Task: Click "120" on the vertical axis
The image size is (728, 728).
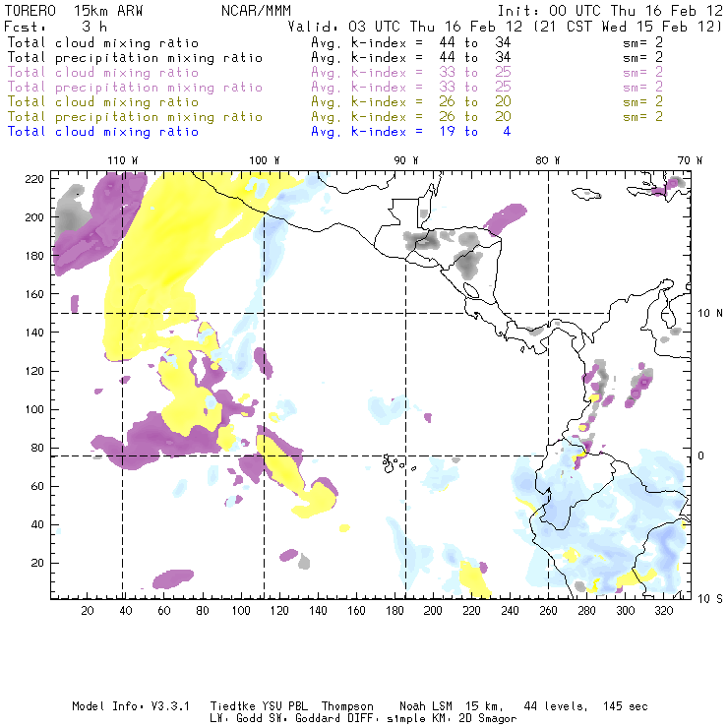Action: click(x=34, y=372)
